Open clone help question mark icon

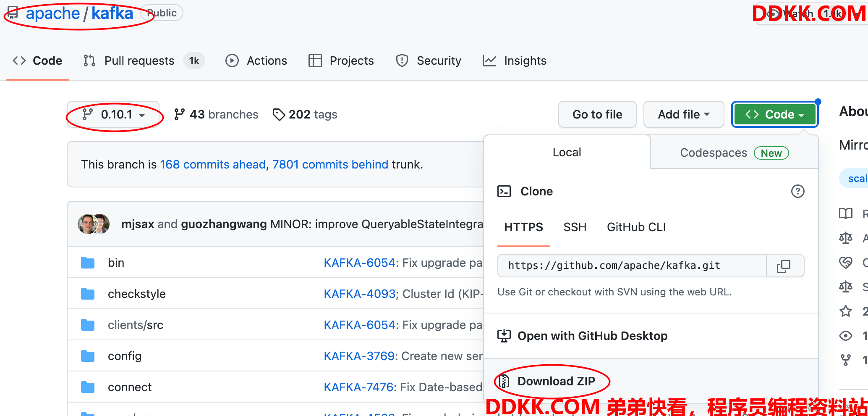(797, 191)
